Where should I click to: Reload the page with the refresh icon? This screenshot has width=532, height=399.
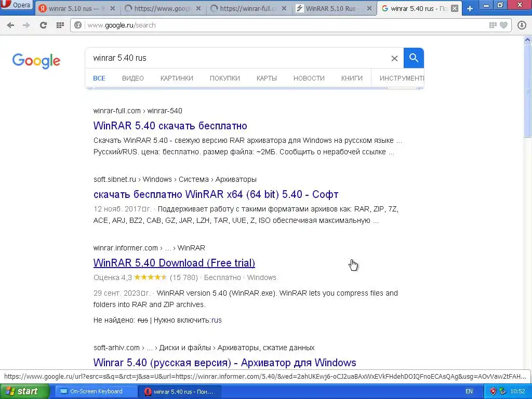coord(43,25)
